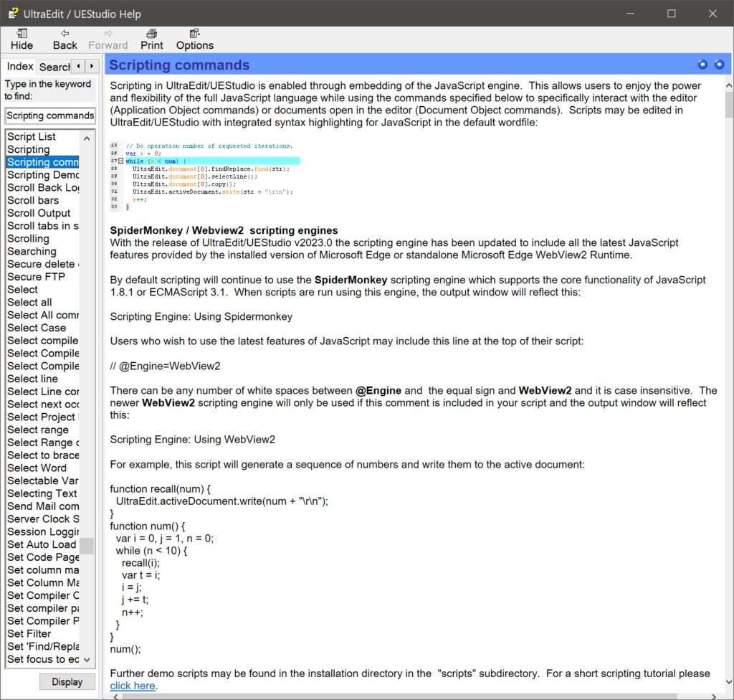Select 'Select next occ' index entry
This screenshot has width=734, height=700.
coord(42,405)
